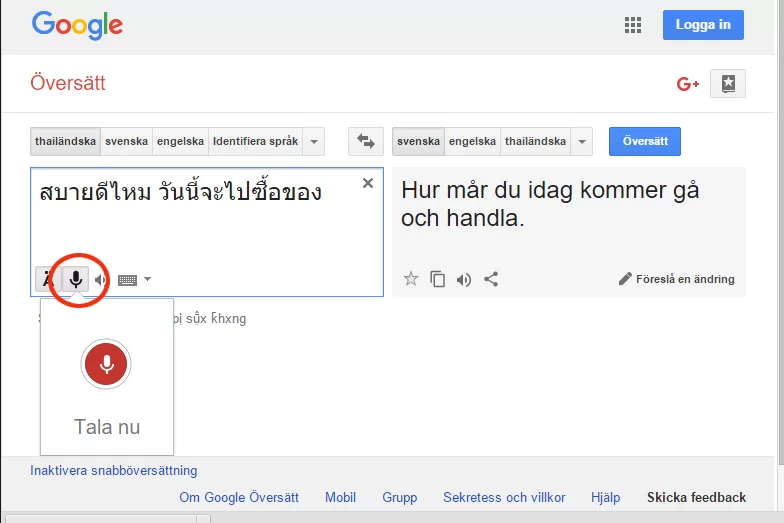Select Identifiera språk source tab
This screenshot has width=784, height=523.
pyautogui.click(x=255, y=142)
